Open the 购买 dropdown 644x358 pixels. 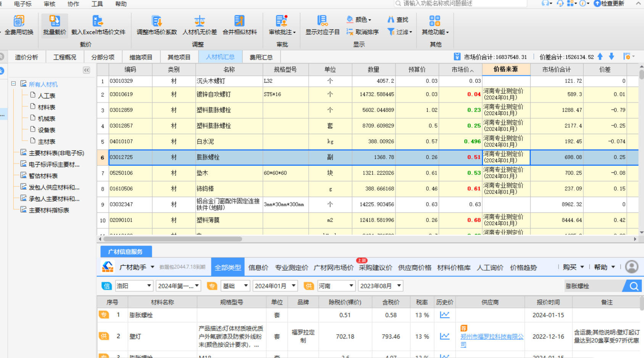[x=573, y=267]
